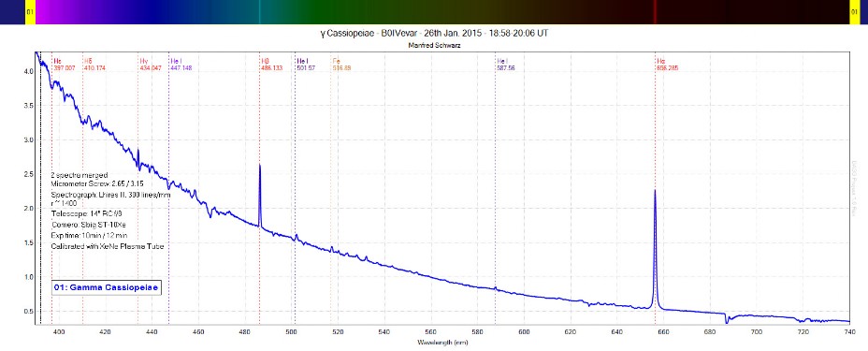Click the He I 501.57 label
Viewport: 868px width, 351px height.
(306, 65)
